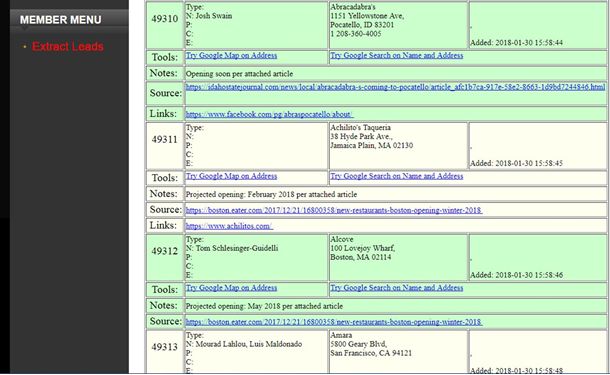Click Added timestamp 2018-01-30 15:58:46

coord(516,275)
